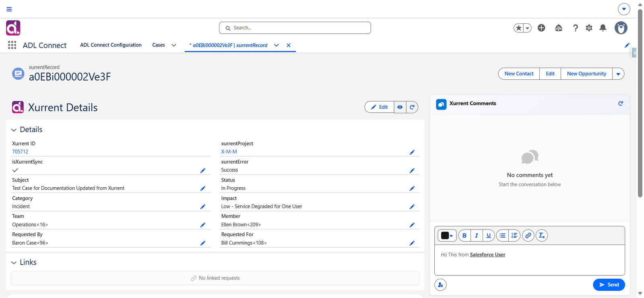Close the a0EBi000002Ve3F record tab
Viewport: 644px width, 298px height.
289,45
